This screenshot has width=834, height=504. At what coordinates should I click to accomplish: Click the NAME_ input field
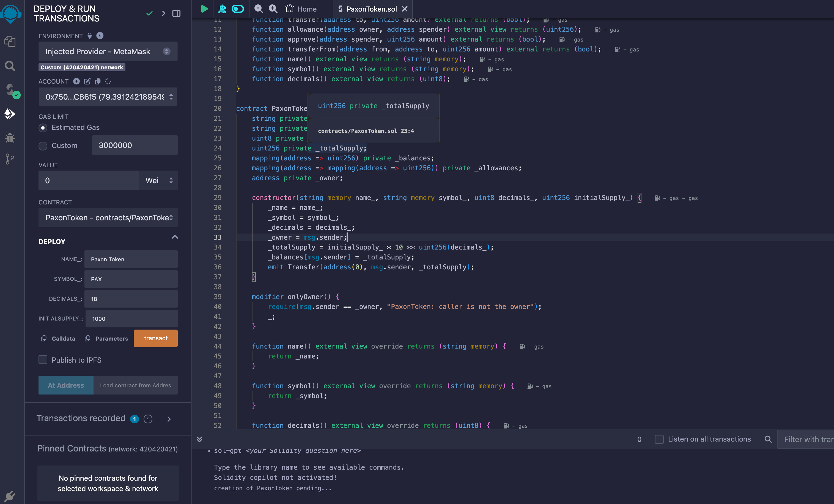(x=131, y=259)
